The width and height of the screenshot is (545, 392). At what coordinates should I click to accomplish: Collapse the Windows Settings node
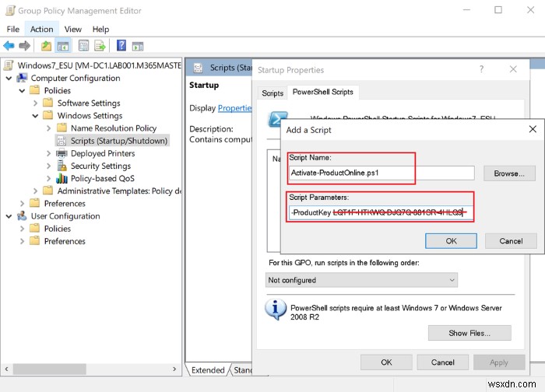click(x=36, y=116)
